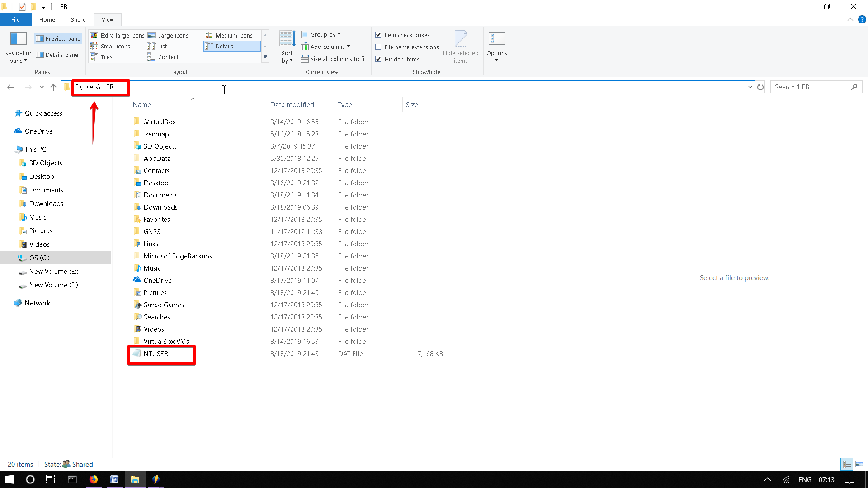This screenshot has height=488, width=868.
Task: Toggle the Preview pane button
Action: click(58, 38)
